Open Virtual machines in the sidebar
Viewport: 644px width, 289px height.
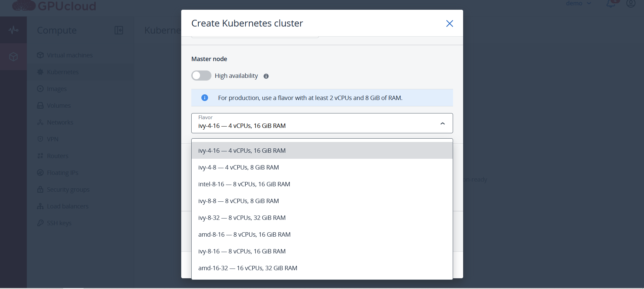point(70,55)
